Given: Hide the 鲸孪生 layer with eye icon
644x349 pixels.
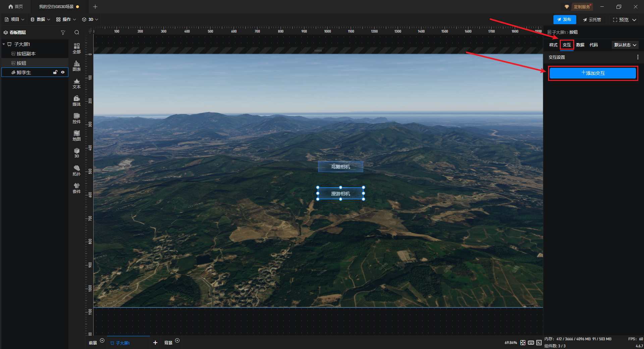Looking at the screenshot, I should point(63,72).
